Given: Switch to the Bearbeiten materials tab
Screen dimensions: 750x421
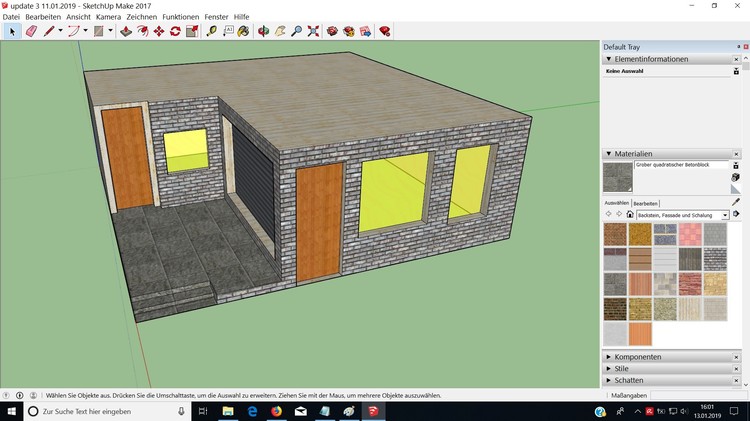Looking at the screenshot, I should pos(645,203).
